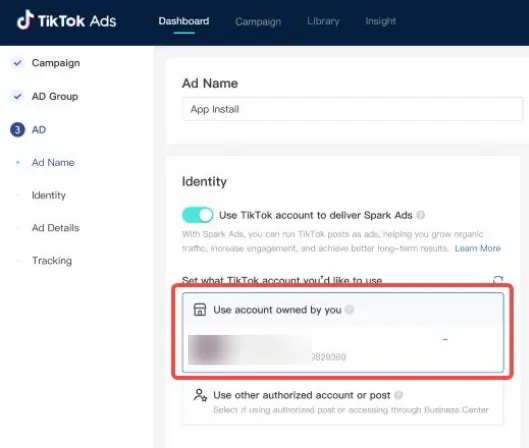Click 'Set what TikTok account you'd like to use'
Image resolution: width=529 pixels, height=448 pixels.
tap(282, 280)
